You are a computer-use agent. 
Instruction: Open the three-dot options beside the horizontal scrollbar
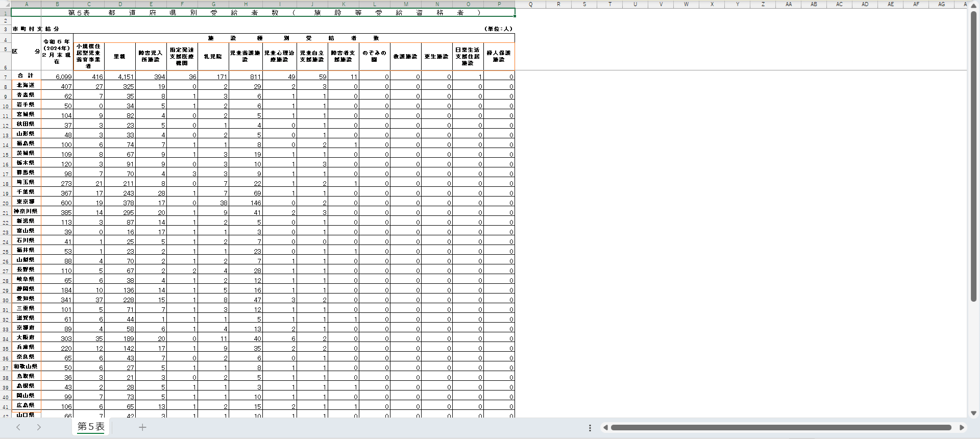590,428
